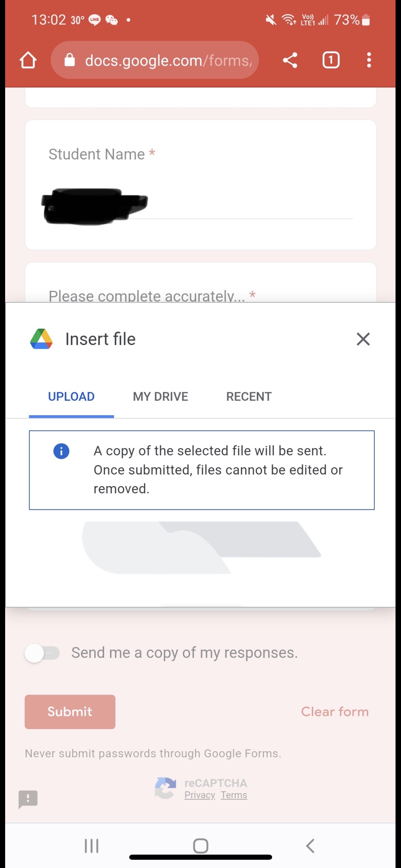Tap the docs.google.com address bar
The image size is (401, 868).
pyautogui.click(x=155, y=60)
